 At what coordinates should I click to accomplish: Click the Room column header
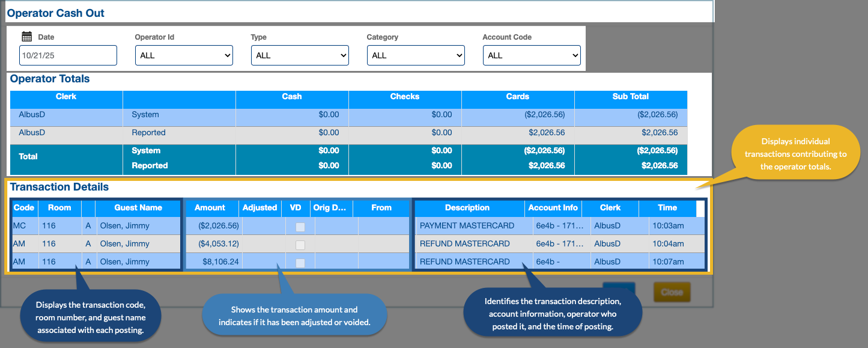(59, 208)
